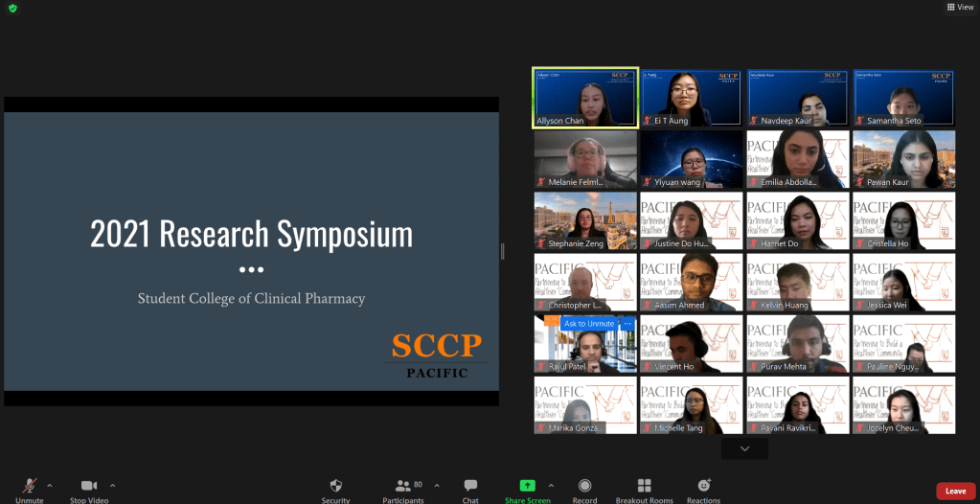This screenshot has height=504, width=980.
Task: Unmute the microphone
Action: 29,487
